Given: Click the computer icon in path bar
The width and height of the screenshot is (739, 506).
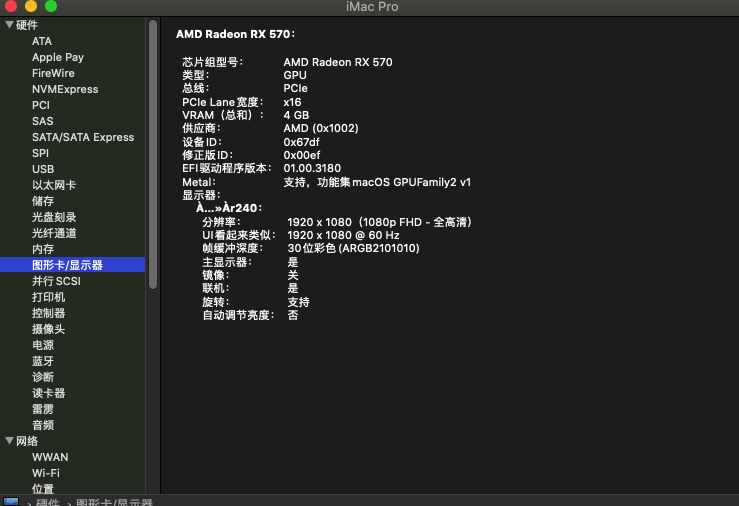Looking at the screenshot, I should click(11, 502).
